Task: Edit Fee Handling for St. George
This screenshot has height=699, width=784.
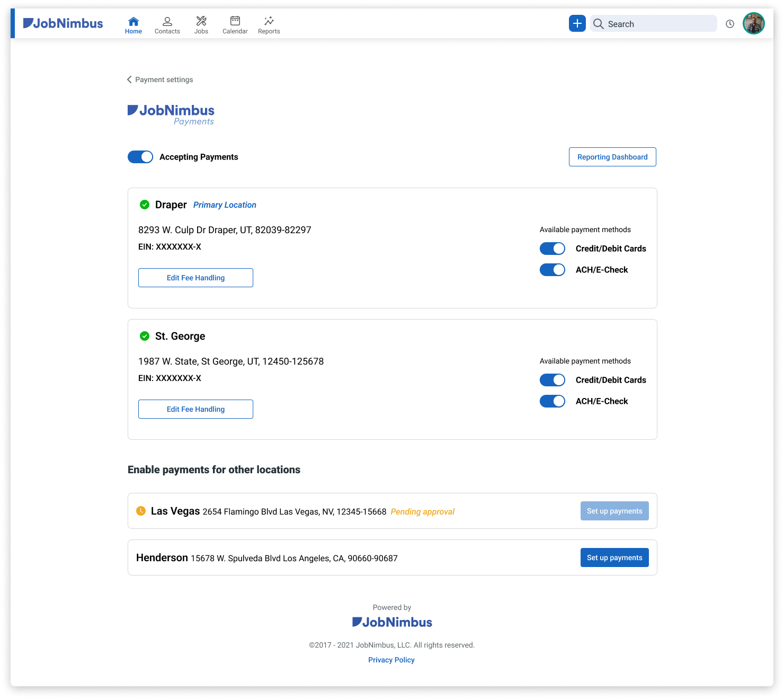Action: coord(195,409)
